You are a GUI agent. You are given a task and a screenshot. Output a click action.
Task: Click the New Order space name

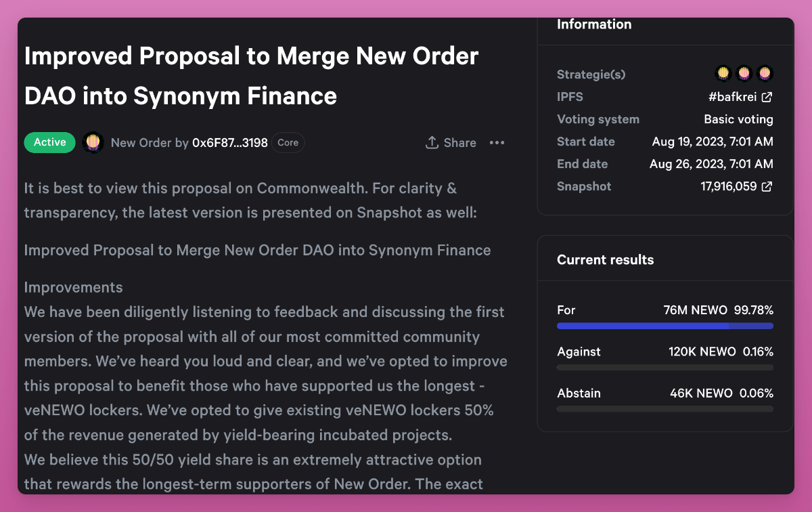tap(135, 143)
